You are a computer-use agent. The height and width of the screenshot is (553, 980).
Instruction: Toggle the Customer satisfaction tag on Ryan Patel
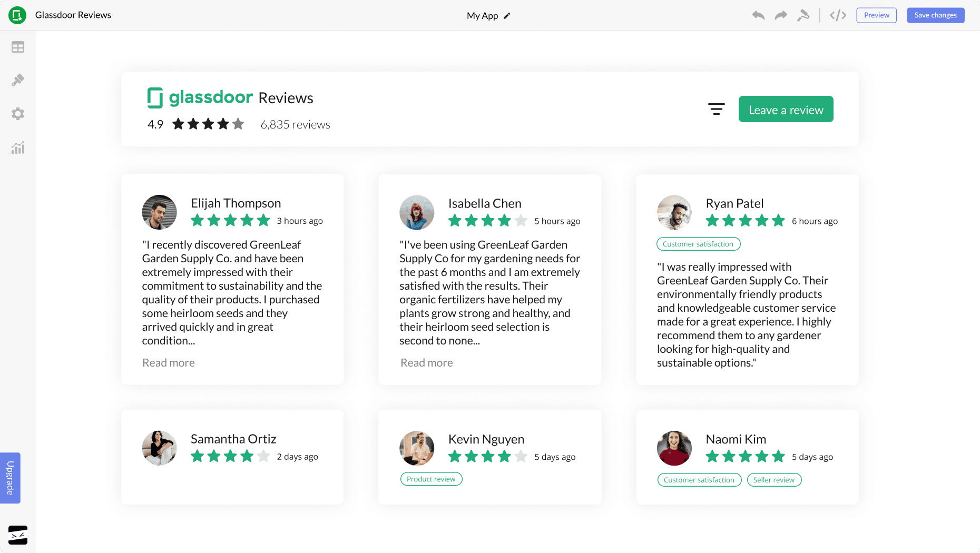pos(698,244)
